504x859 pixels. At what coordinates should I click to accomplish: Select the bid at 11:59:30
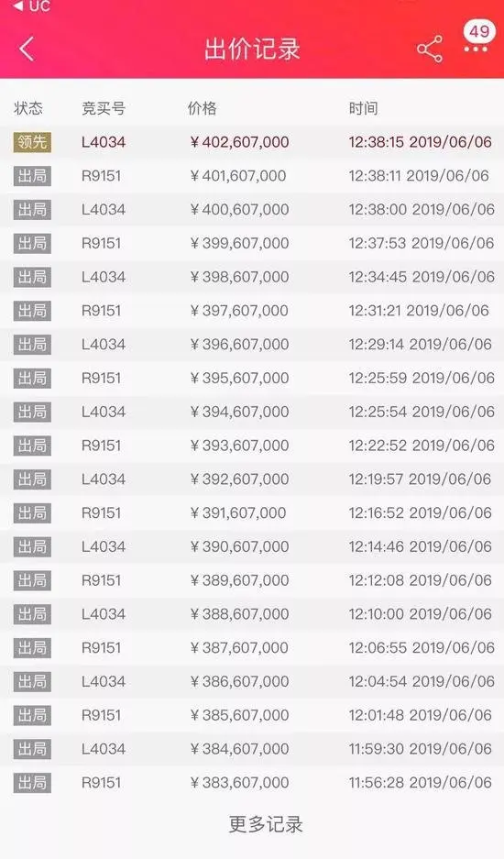point(252,749)
